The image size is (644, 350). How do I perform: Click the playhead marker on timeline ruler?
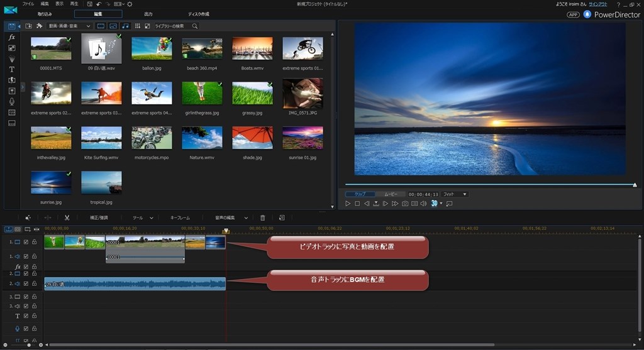click(x=226, y=231)
